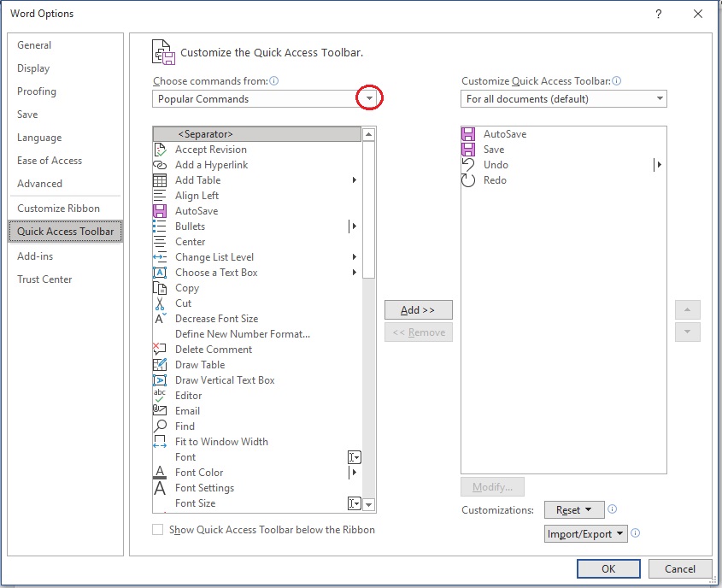Image resolution: width=722 pixels, height=588 pixels.
Task: Click the Redo icon in the toolbar list
Action: [x=468, y=180]
